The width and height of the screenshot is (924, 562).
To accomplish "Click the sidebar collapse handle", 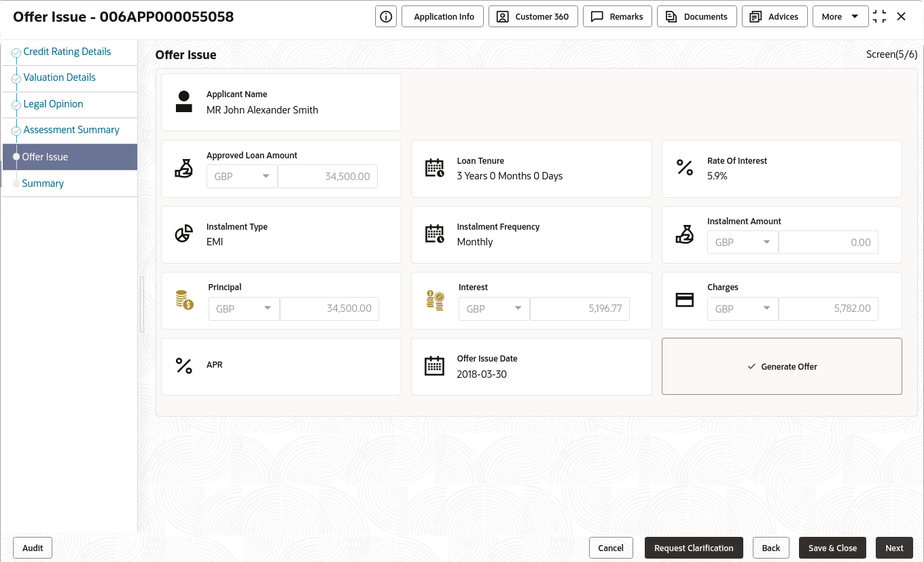I will [x=142, y=304].
